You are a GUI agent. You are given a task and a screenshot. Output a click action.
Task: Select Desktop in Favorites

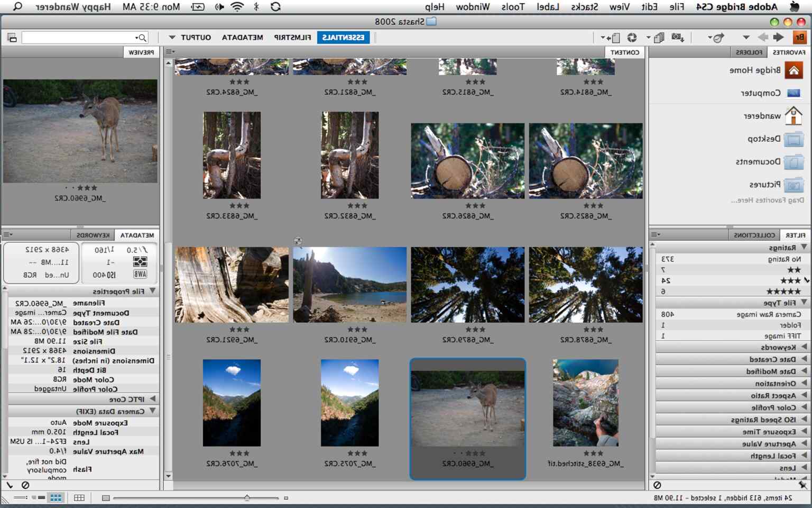(776, 139)
